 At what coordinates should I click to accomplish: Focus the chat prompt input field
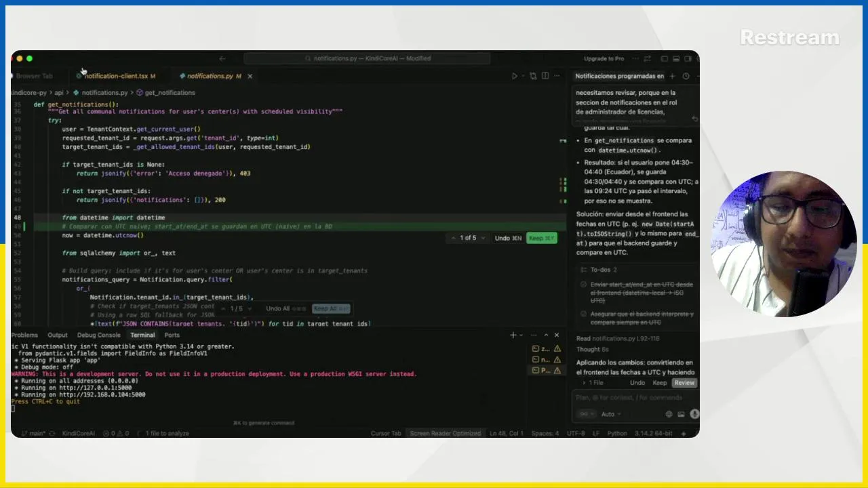pos(636,398)
